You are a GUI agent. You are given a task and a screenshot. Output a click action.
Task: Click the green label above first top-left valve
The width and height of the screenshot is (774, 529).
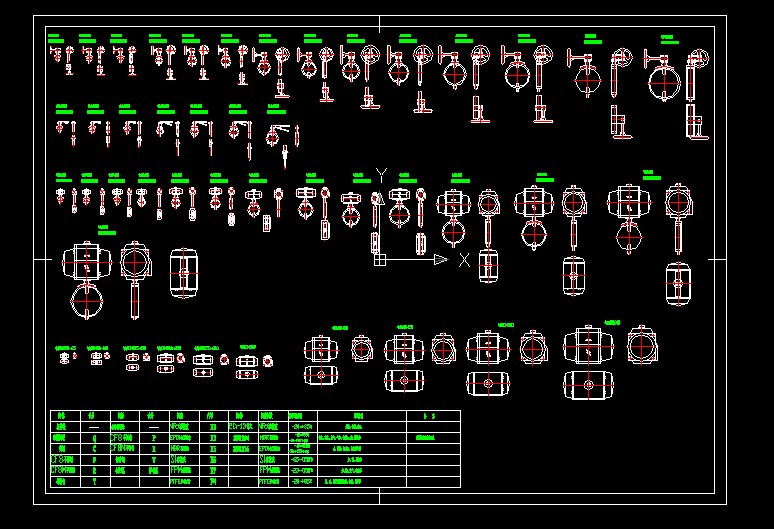coord(55,38)
